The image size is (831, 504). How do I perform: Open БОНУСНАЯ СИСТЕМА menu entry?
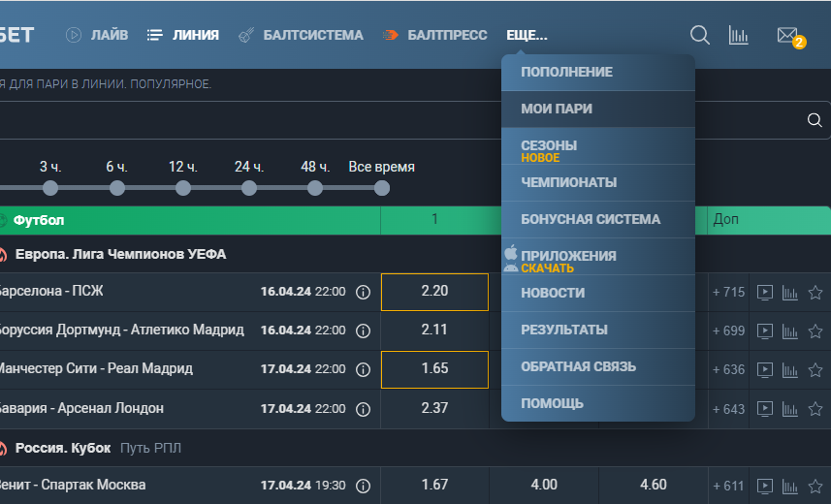[x=598, y=219]
